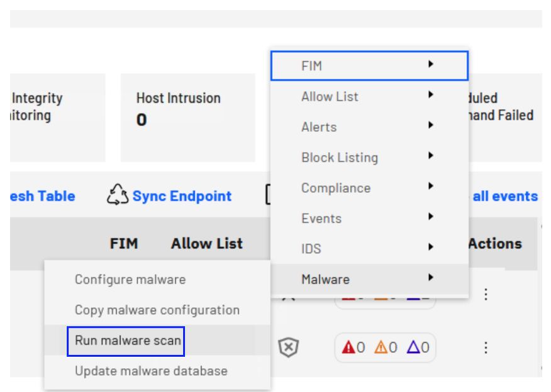Click the Allow List column header
551x392 pixels.
[x=206, y=243]
